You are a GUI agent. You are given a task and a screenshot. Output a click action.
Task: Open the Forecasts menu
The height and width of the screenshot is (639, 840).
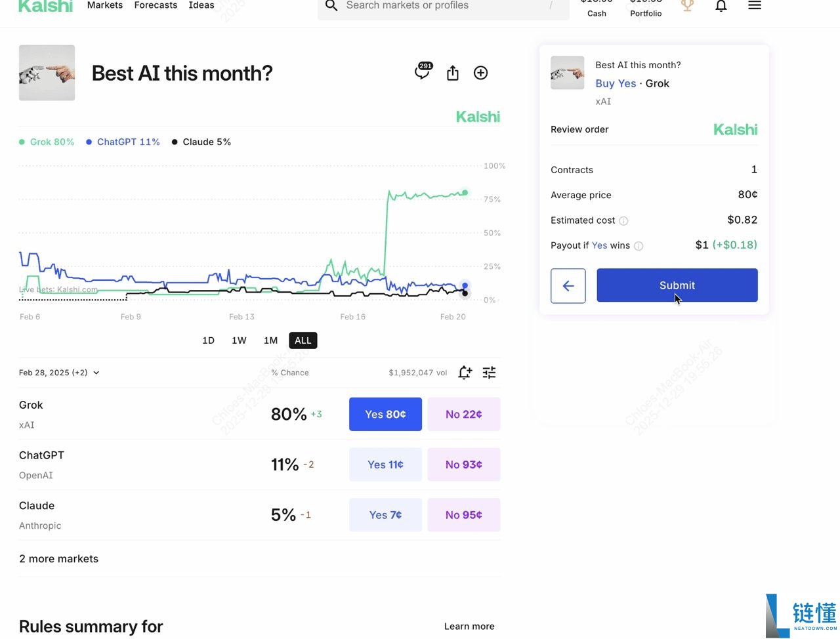tap(156, 5)
